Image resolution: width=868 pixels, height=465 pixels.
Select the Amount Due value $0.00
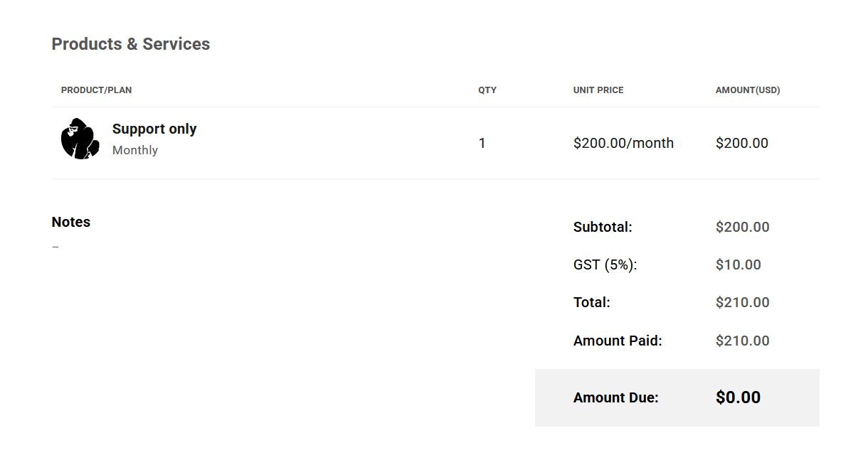pyautogui.click(x=739, y=397)
